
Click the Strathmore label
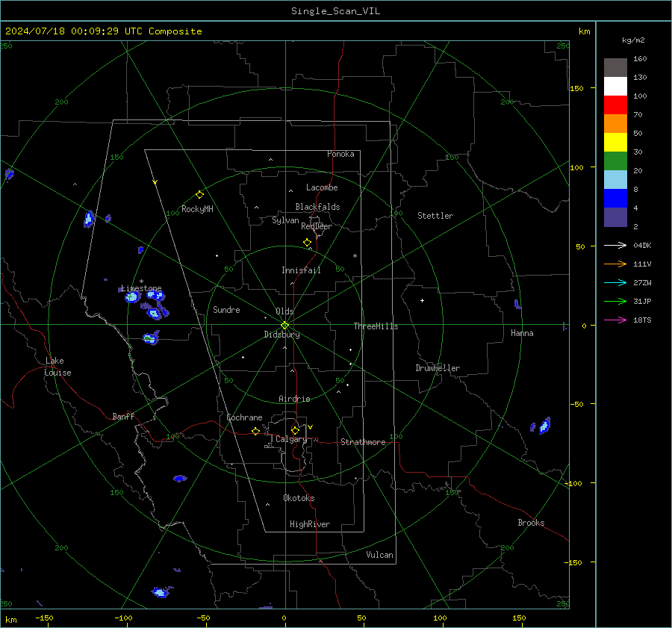click(363, 442)
